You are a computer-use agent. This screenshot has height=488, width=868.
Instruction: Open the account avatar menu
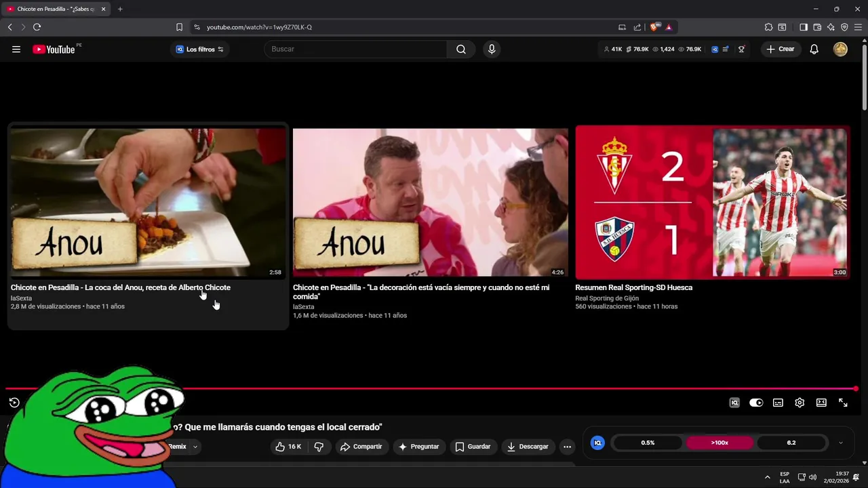coord(840,49)
